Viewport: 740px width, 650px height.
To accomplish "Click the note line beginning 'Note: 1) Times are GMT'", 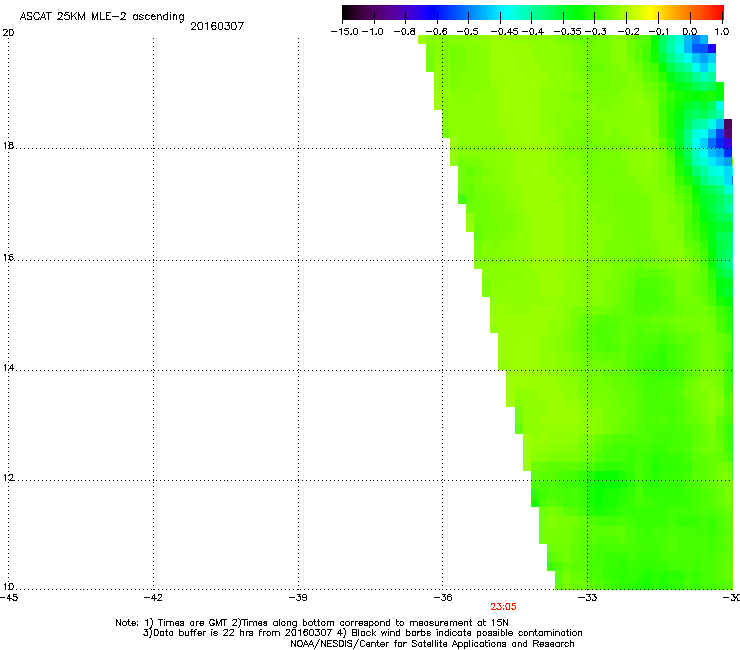I will 312,623.
